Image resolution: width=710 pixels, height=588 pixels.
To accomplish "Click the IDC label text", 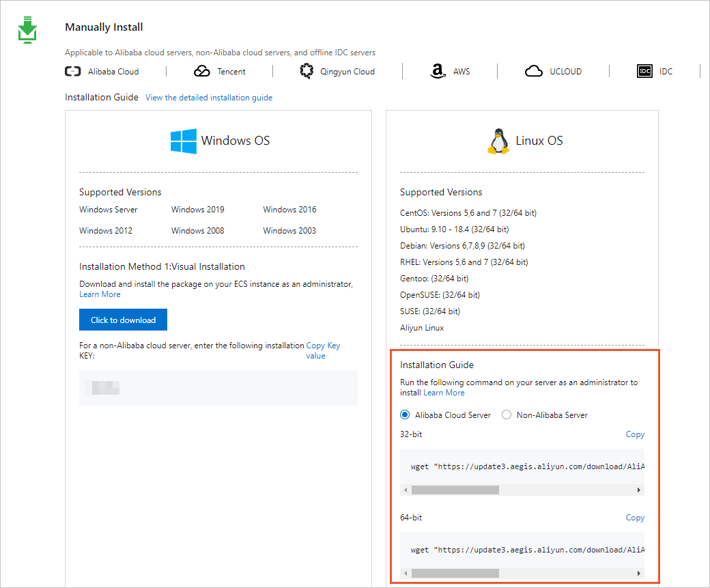I will pos(666,72).
